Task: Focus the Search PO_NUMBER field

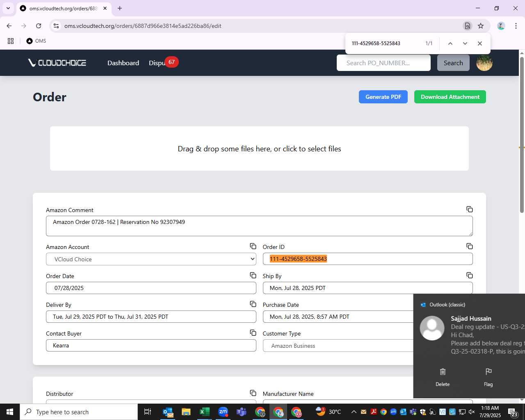Action: click(x=383, y=63)
